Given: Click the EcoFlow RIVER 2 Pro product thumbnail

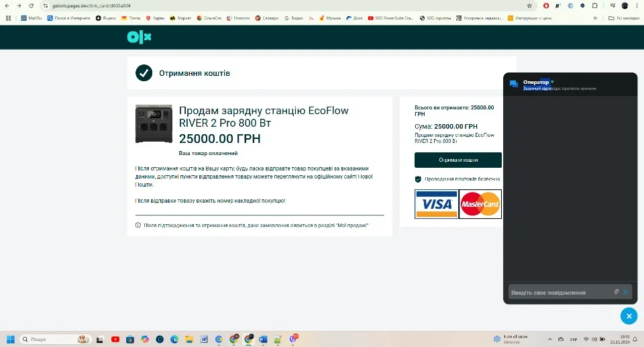Looking at the screenshot, I should pyautogui.click(x=154, y=123).
